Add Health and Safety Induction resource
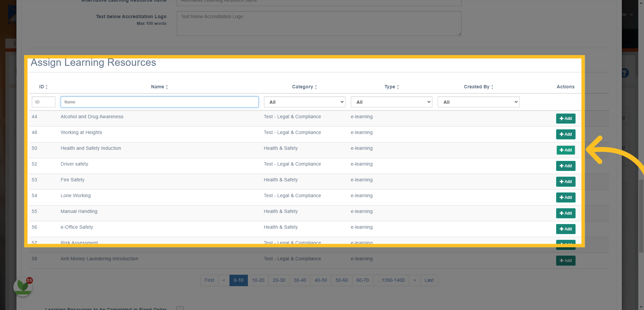644x310 pixels. tap(566, 150)
